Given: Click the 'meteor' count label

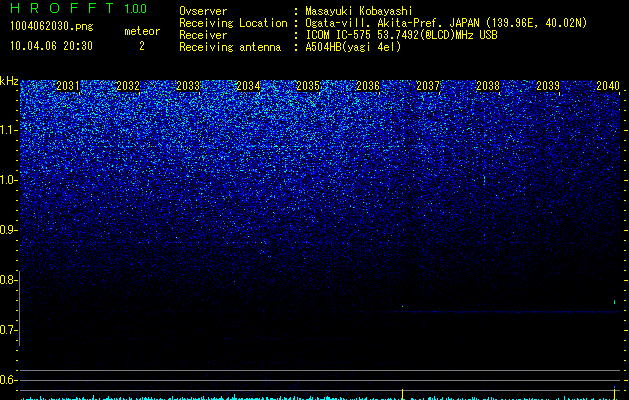Looking at the screenshot, I should (x=142, y=31).
